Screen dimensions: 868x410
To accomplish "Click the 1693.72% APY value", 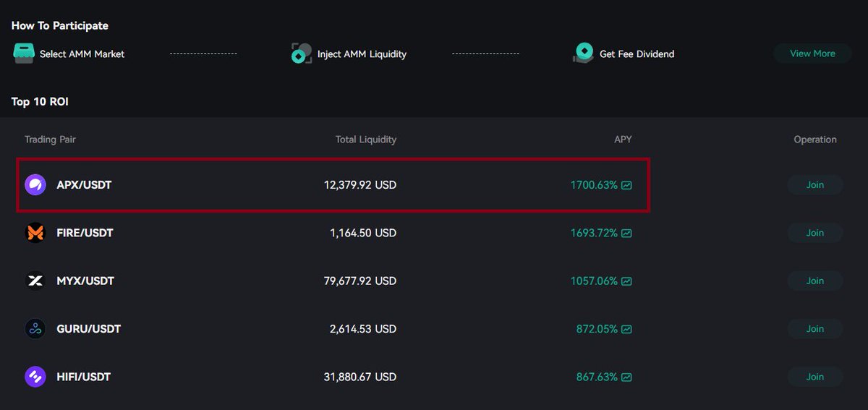I will pyautogui.click(x=594, y=233).
